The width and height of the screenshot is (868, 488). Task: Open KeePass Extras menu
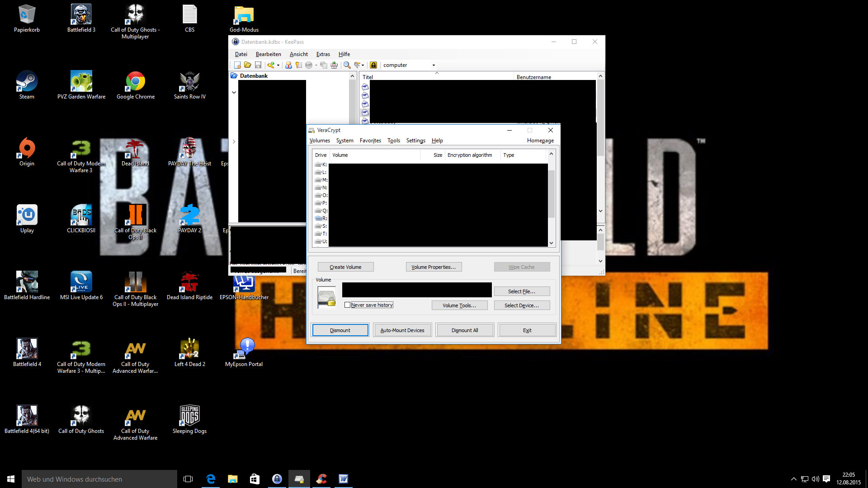pyautogui.click(x=323, y=54)
